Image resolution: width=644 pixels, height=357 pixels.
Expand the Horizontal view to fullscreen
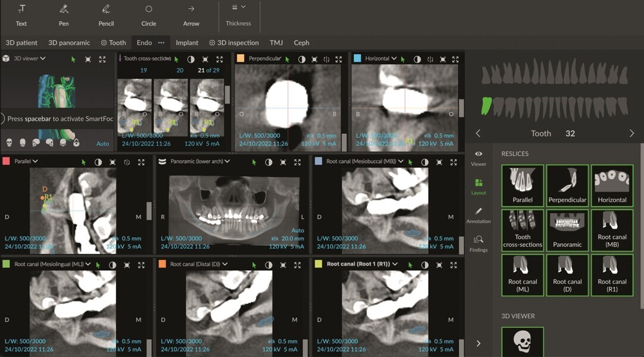coord(454,59)
